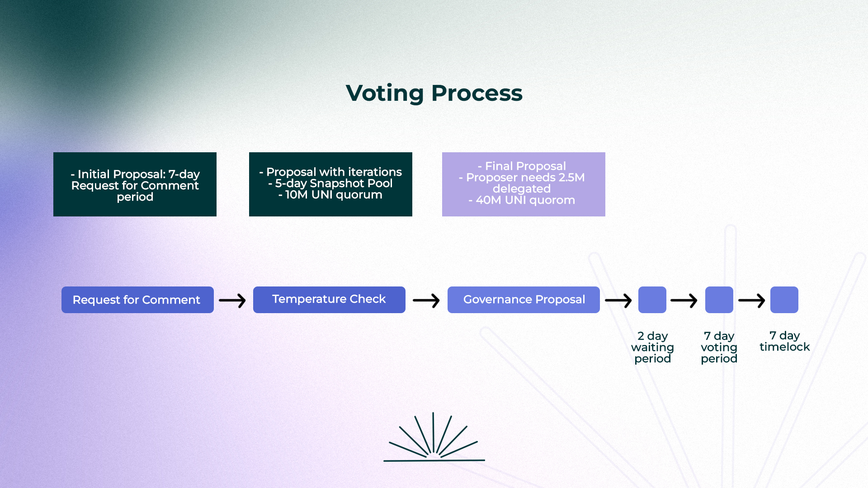Screen dimensions: 868x488
Task: Click the 7-day timelock icon
Action: click(x=783, y=300)
